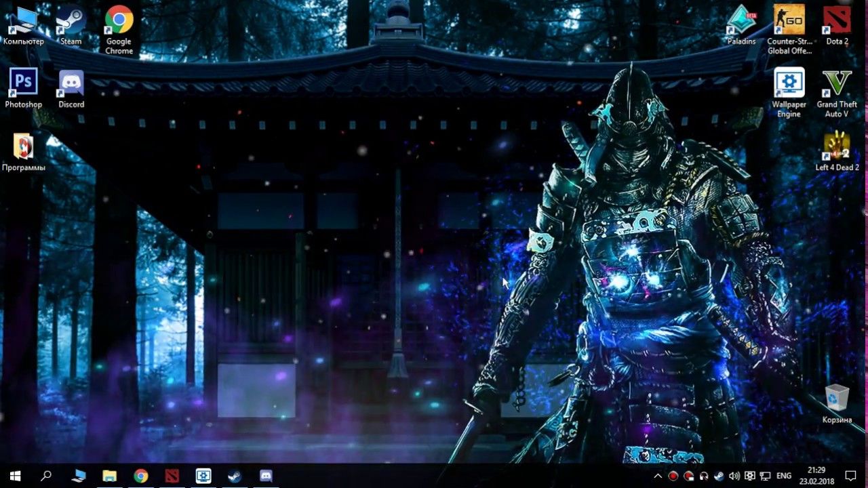Open taskbar search magnifier

46,475
